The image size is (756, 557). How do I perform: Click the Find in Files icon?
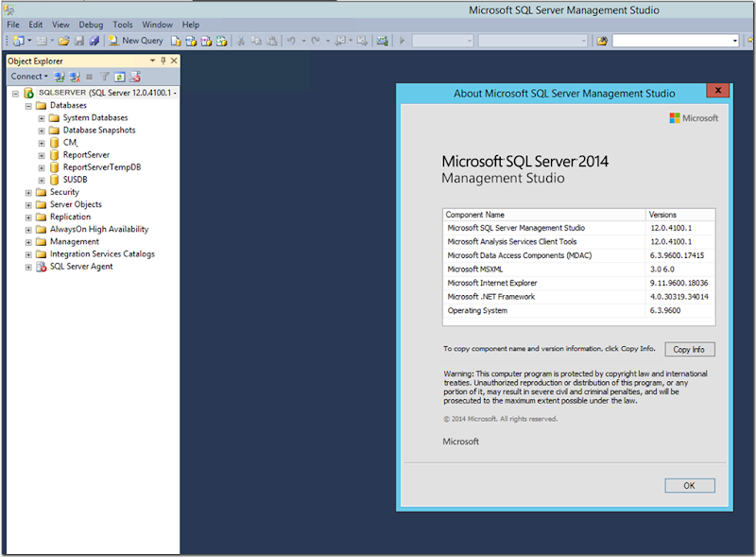point(602,41)
